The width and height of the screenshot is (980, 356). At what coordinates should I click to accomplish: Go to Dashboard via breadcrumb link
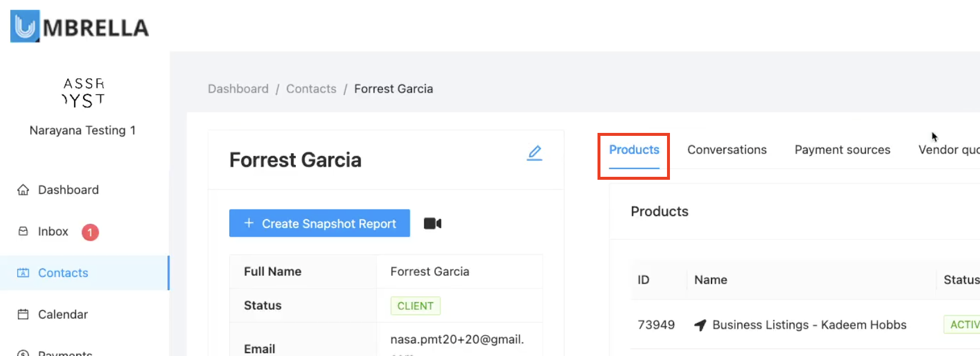pos(238,89)
